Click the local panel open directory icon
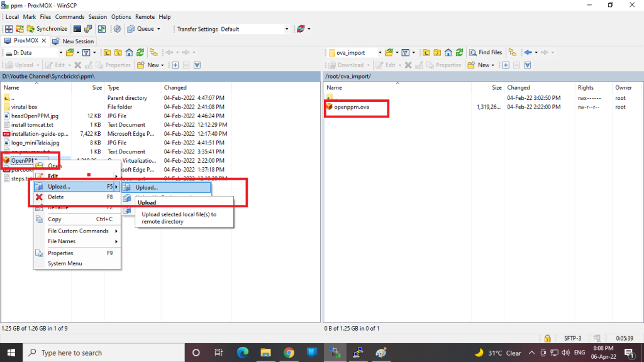 tap(70, 53)
